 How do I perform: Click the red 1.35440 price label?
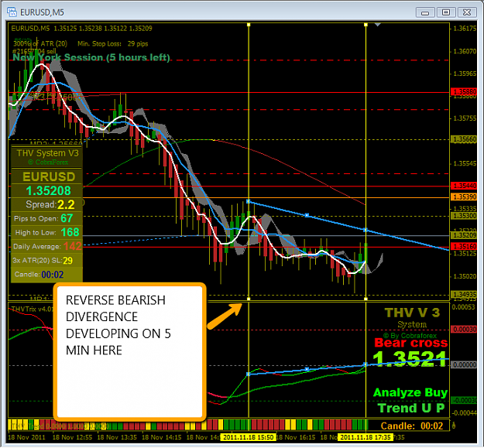click(464, 186)
